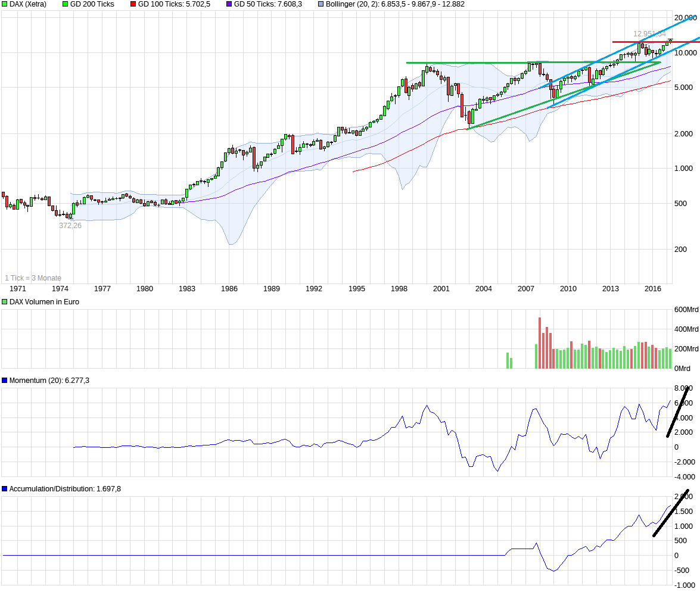Click the 1983 year label on axis
700x592 pixels.
click(x=187, y=288)
